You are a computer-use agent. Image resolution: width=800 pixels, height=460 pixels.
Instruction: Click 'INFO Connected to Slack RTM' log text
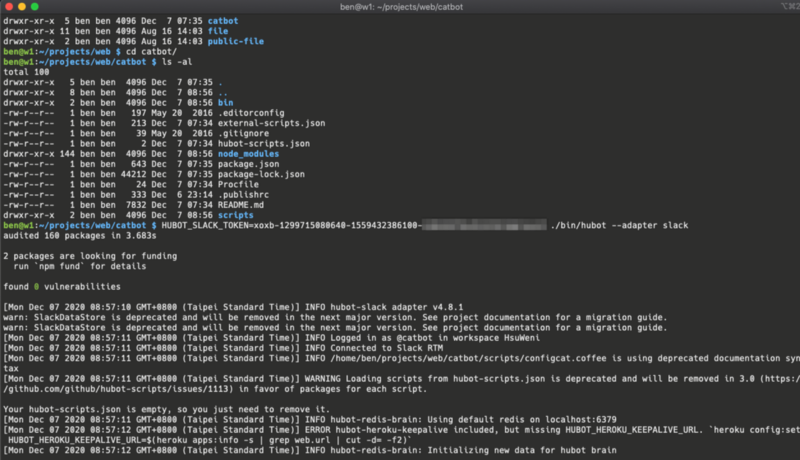373,347
